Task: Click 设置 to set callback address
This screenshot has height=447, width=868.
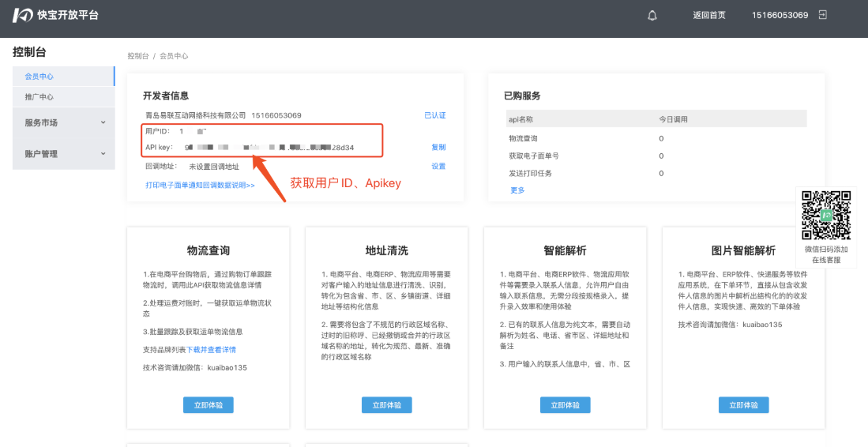Action: (438, 167)
